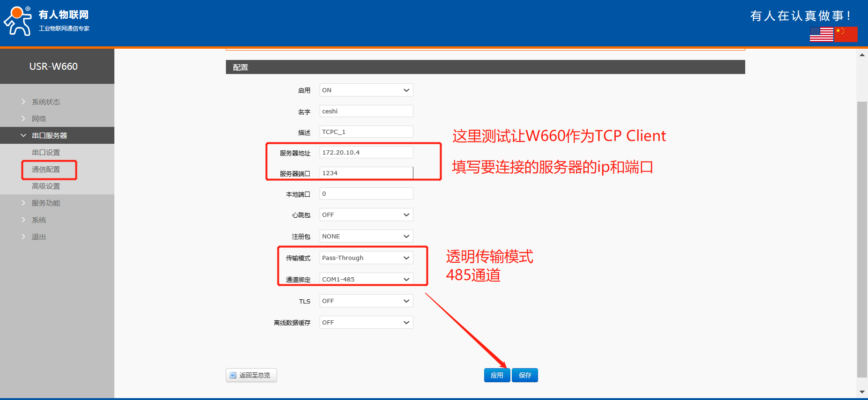Screen dimensions: 868x400
Task: Click the scrollbar down arrow
Action: point(862,392)
